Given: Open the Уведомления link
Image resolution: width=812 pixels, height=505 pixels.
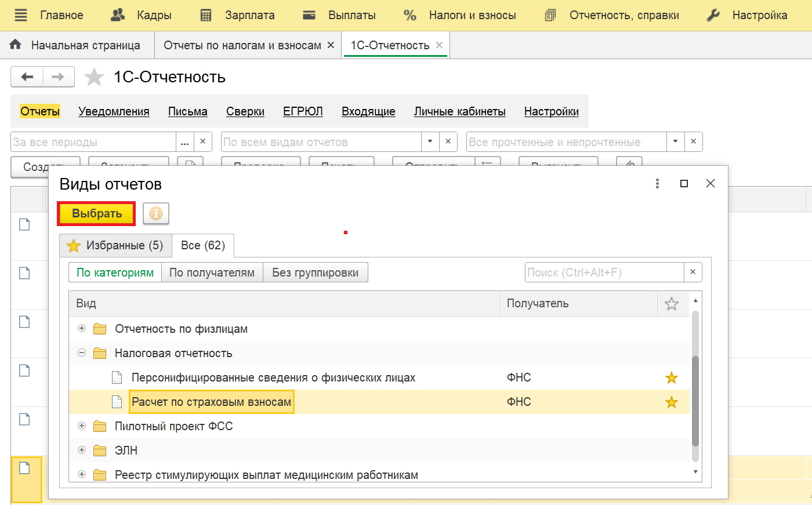Looking at the screenshot, I should point(114,112).
